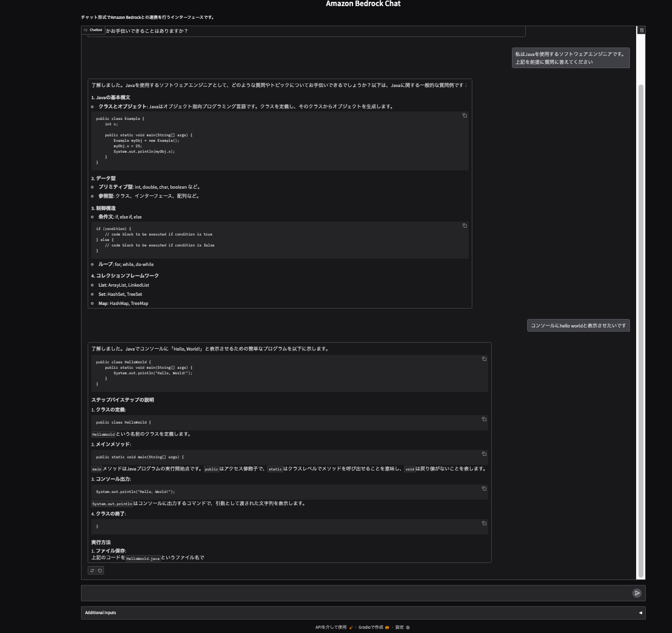Click the '参照型' bullet line
Image resolution: width=672 pixels, height=633 pixels.
click(149, 196)
